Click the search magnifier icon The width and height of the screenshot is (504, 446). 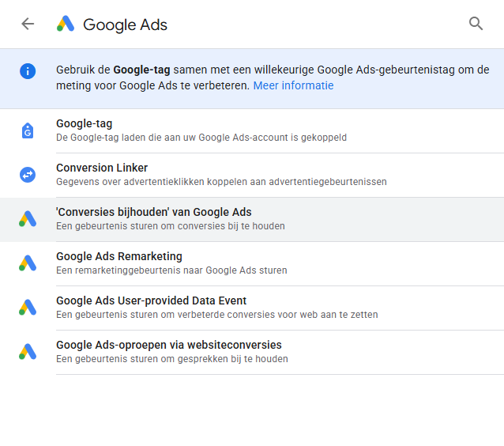point(476,24)
